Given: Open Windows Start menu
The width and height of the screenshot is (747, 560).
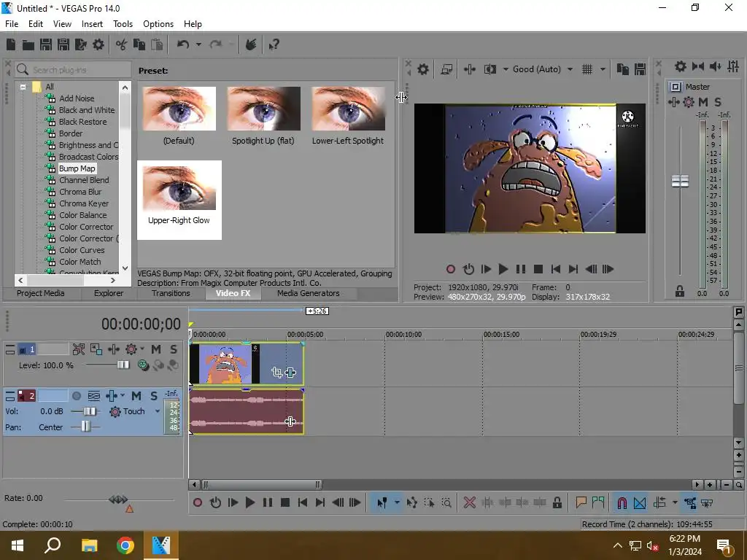Looking at the screenshot, I should pos(18,545).
